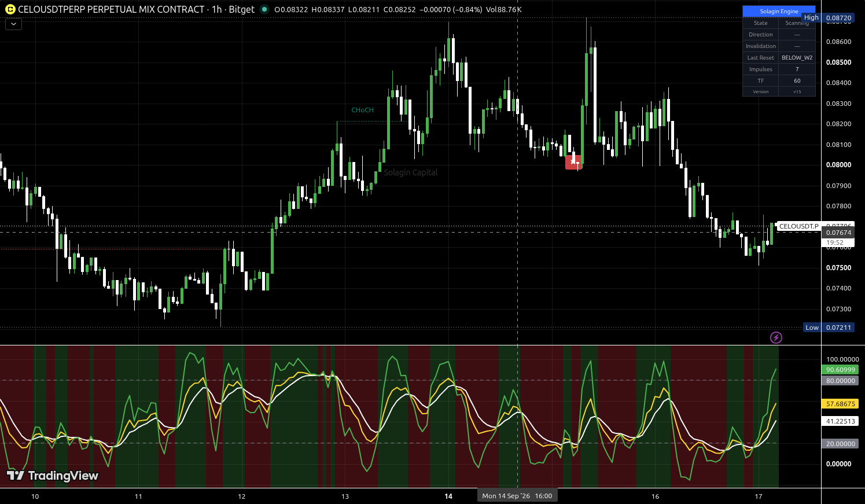The height and width of the screenshot is (504, 865).
Task: Click the 0.08000 price scale label
Action: [x=838, y=165]
